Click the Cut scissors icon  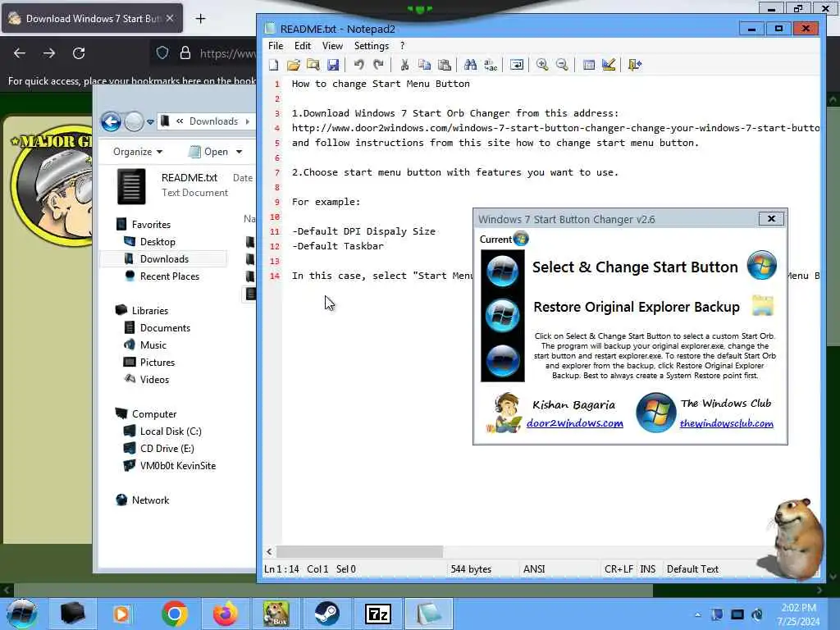404,65
